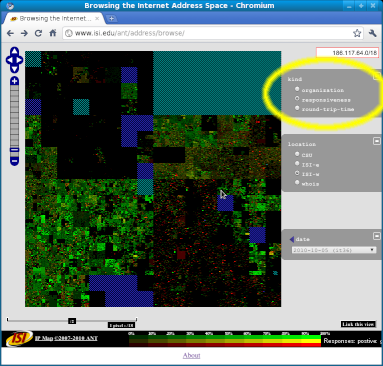Minimize the Chromium window

[349, 6]
